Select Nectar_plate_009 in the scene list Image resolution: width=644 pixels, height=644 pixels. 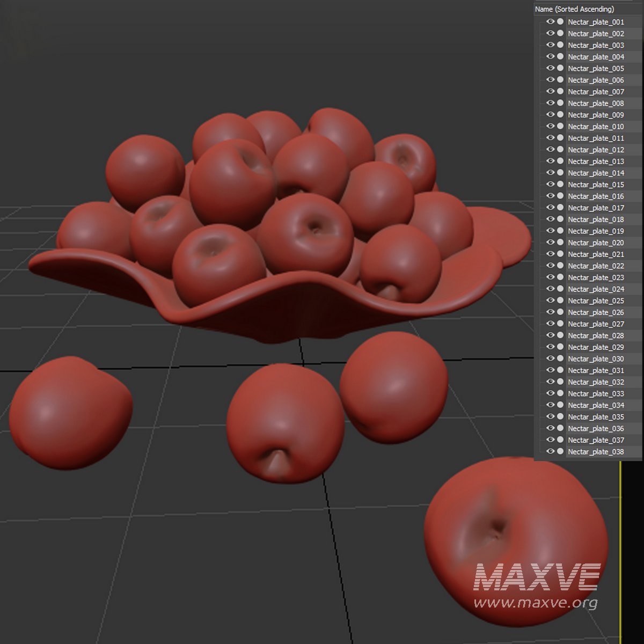tap(596, 115)
